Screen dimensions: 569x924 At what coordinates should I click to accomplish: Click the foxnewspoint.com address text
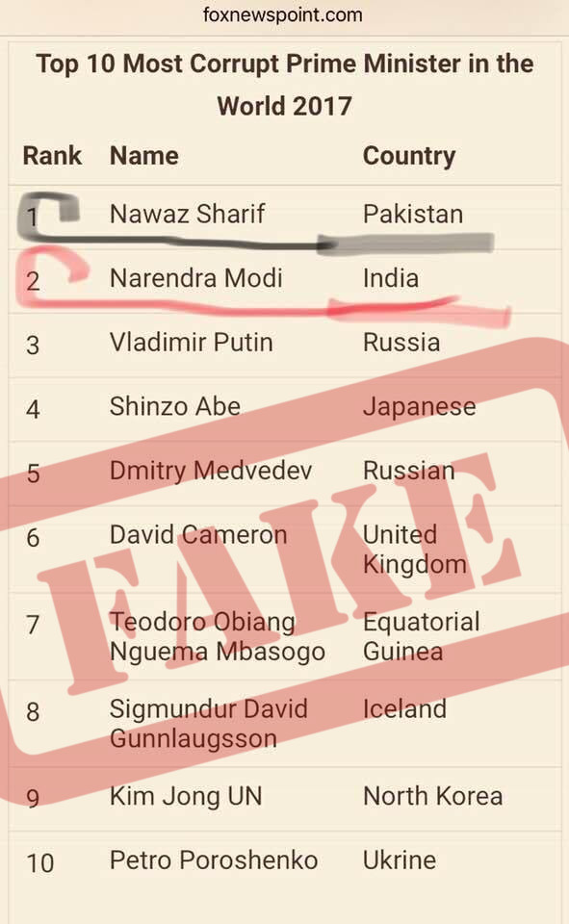[x=282, y=14]
